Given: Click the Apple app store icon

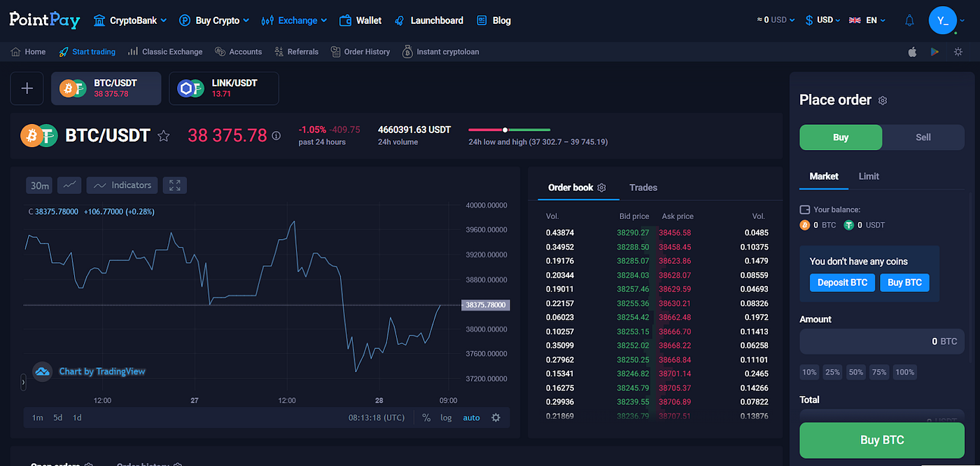Looking at the screenshot, I should pos(912,52).
